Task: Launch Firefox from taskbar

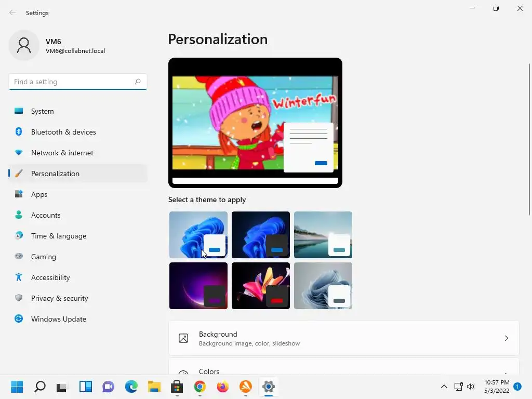Action: point(222,387)
